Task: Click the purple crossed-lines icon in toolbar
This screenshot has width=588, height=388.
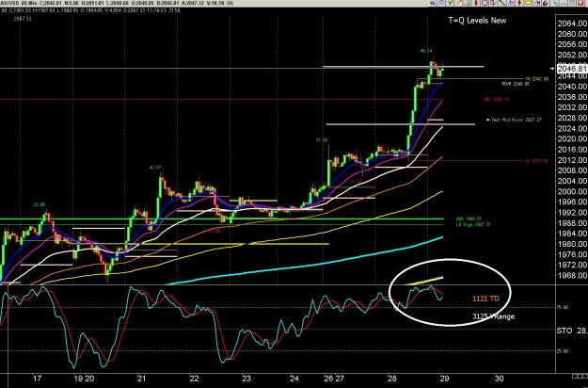Action: point(441,3)
